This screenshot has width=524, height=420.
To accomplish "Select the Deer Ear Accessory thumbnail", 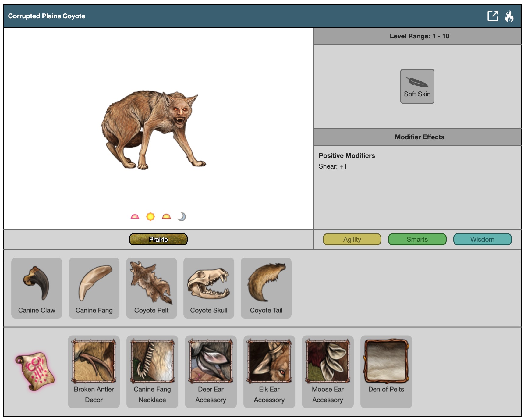I will click(x=211, y=361).
